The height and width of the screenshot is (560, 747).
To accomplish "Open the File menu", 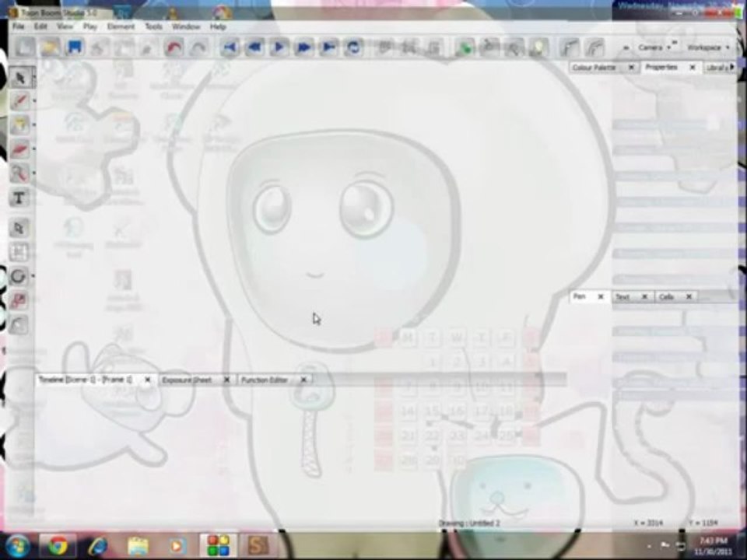I will tap(18, 26).
